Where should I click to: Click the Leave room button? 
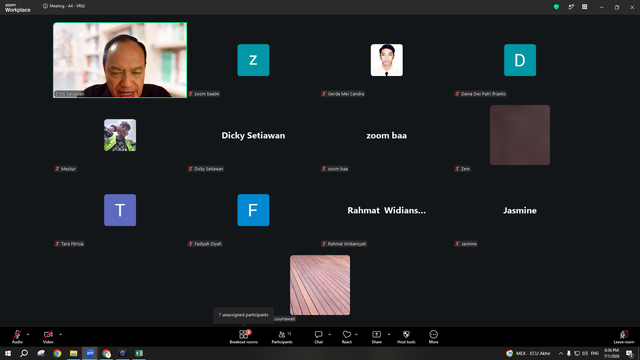point(624,336)
